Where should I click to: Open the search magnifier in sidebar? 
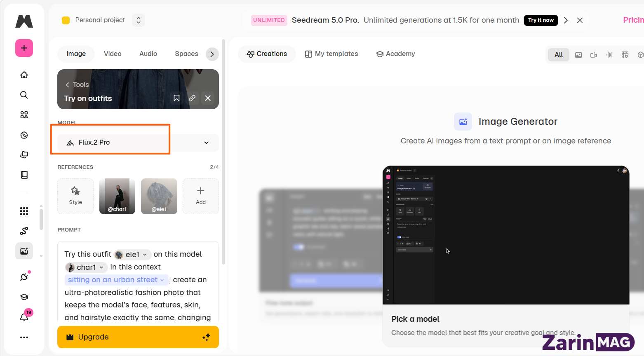click(x=24, y=95)
